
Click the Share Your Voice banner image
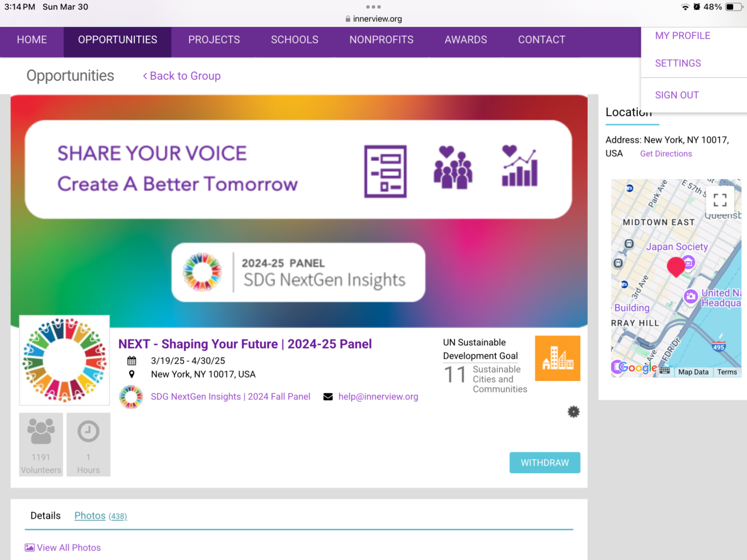pyautogui.click(x=298, y=170)
